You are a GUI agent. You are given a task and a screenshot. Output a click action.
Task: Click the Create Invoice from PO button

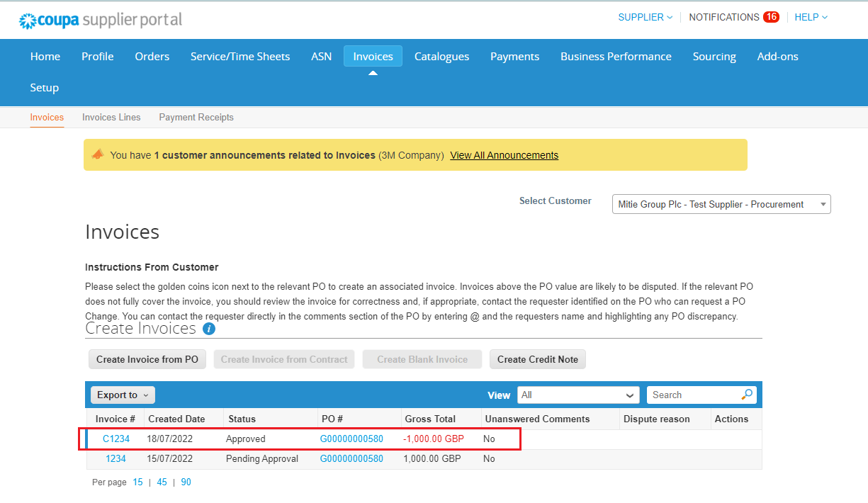(147, 359)
